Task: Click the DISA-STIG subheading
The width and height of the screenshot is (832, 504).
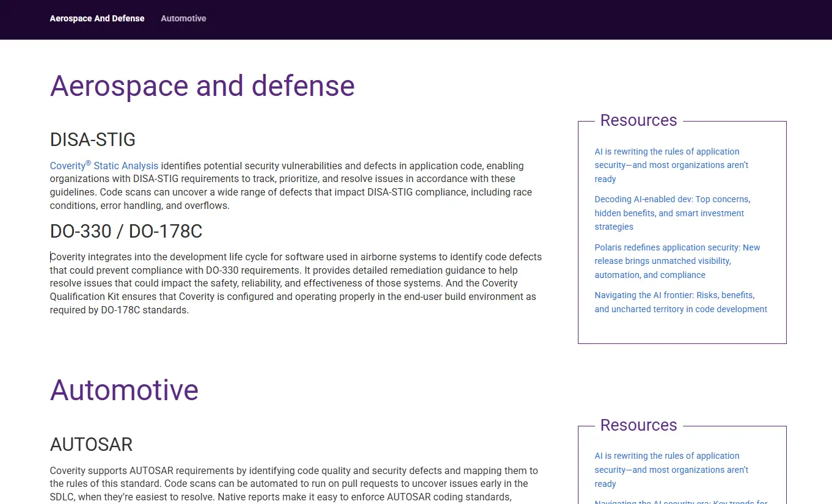Action: coord(93,140)
